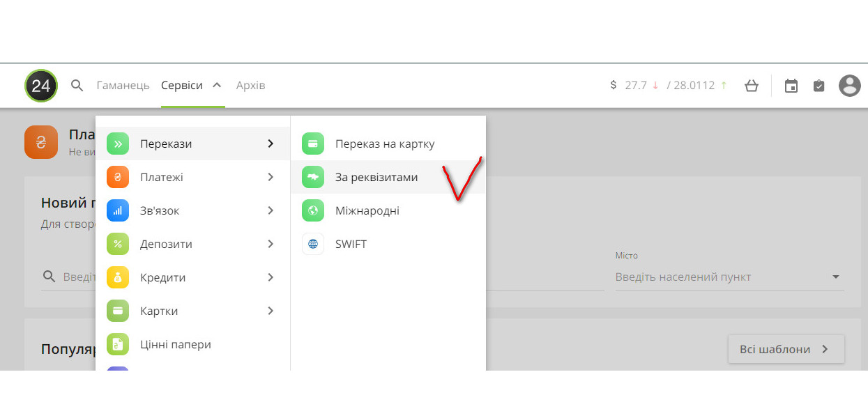Viewport: 868px width, 418px height.
Task: Click the SWIFT globe icon
Action: tap(313, 244)
